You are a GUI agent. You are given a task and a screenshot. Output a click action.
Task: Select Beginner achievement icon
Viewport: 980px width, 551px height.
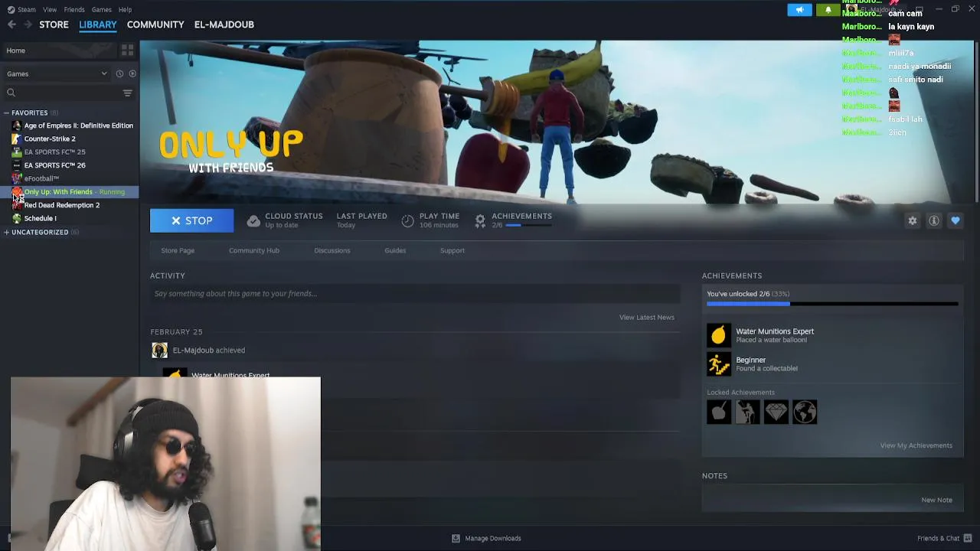[x=718, y=364]
